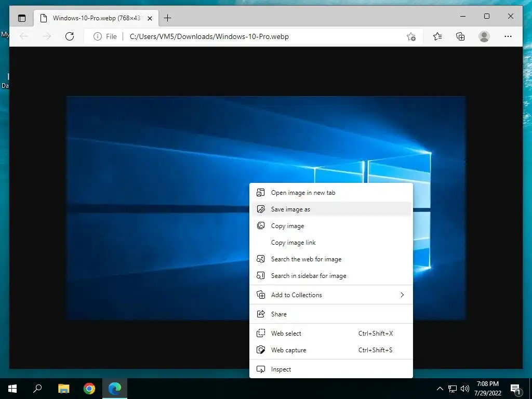
Task: Open the network status tray icon
Action: (x=453, y=389)
